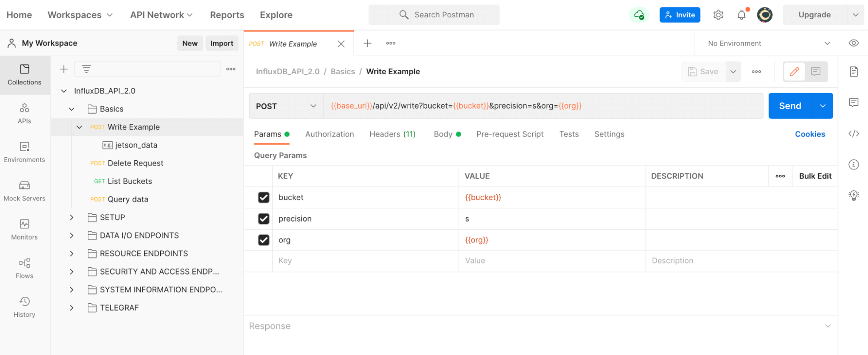Select the jetson_data example
The image size is (868, 355).
pos(136,145)
